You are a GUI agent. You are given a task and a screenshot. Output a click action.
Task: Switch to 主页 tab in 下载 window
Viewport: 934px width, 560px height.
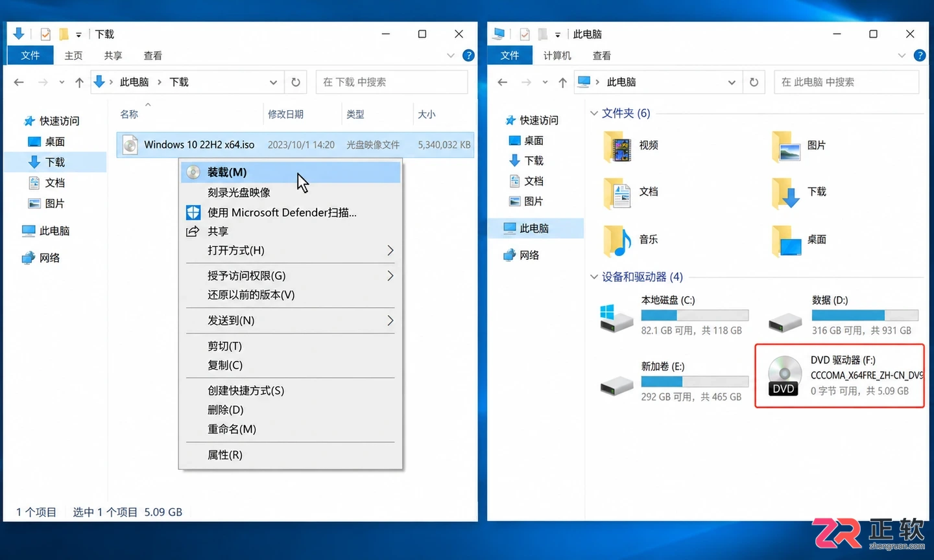[73, 56]
